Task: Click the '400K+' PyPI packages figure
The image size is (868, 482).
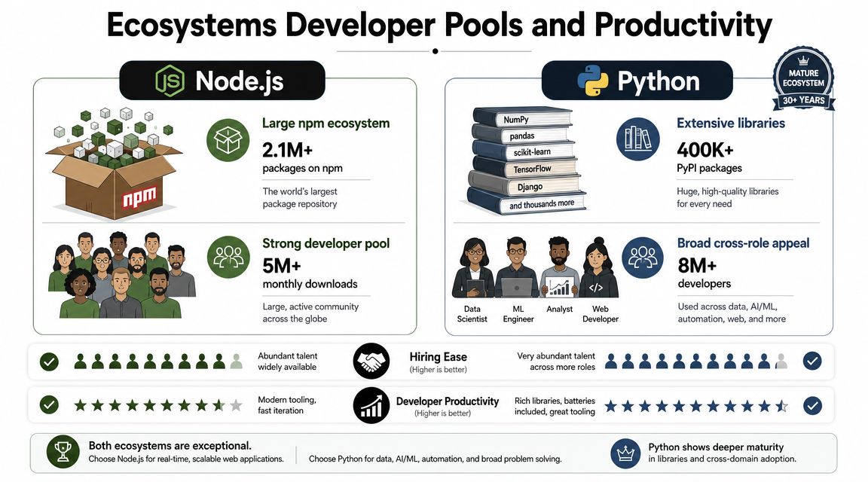Action: point(704,149)
